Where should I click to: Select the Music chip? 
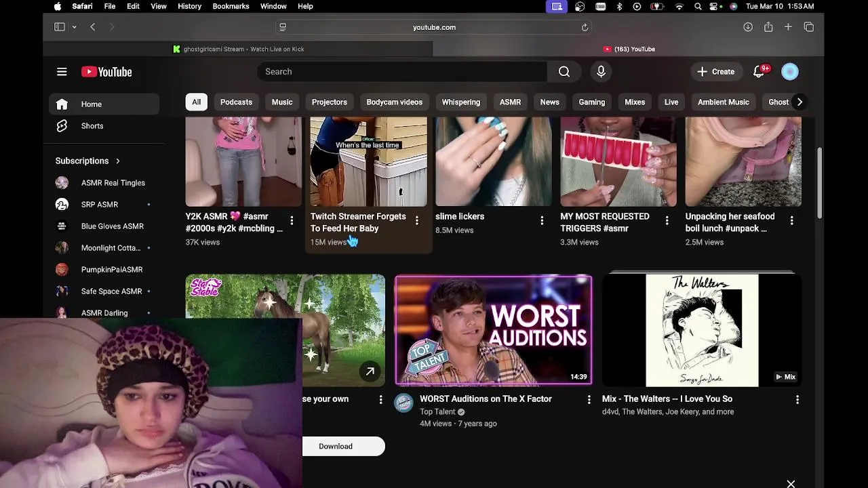(282, 102)
